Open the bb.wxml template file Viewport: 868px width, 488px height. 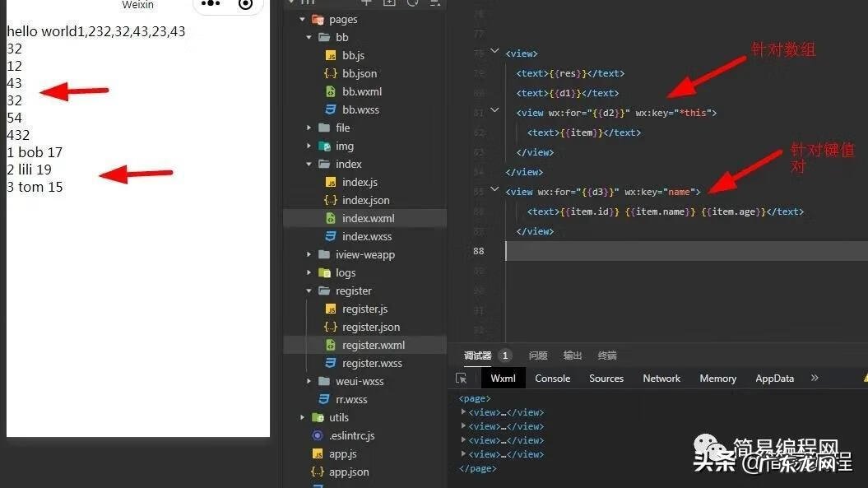361,91
